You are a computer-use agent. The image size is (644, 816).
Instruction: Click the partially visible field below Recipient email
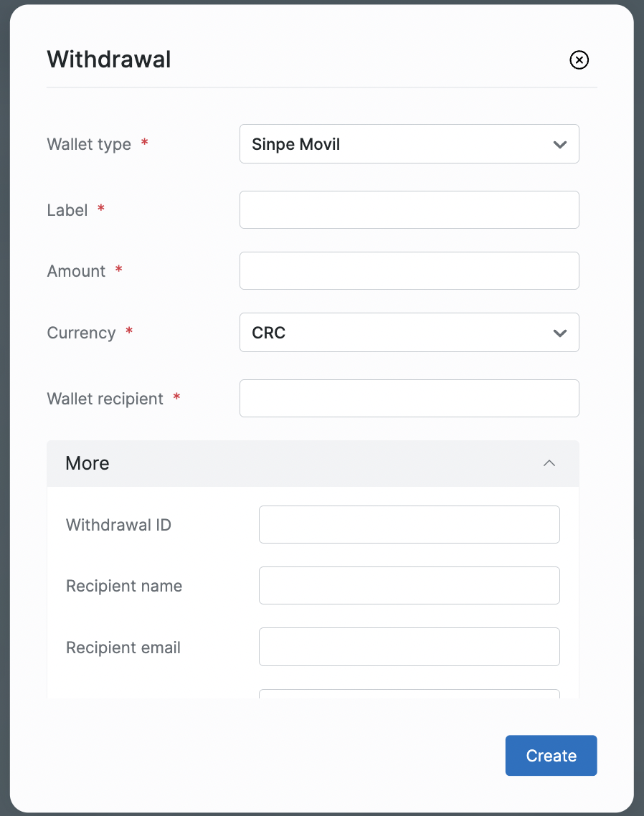pos(409,693)
